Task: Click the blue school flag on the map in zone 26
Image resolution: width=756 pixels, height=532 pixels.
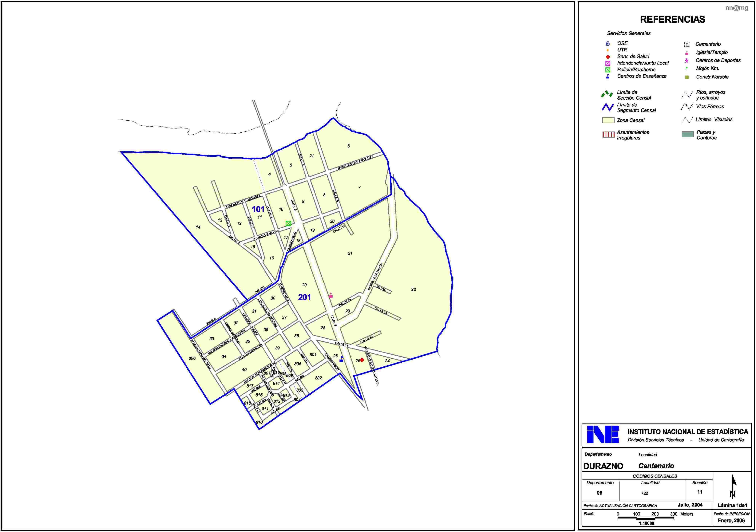Action: pyautogui.click(x=342, y=359)
